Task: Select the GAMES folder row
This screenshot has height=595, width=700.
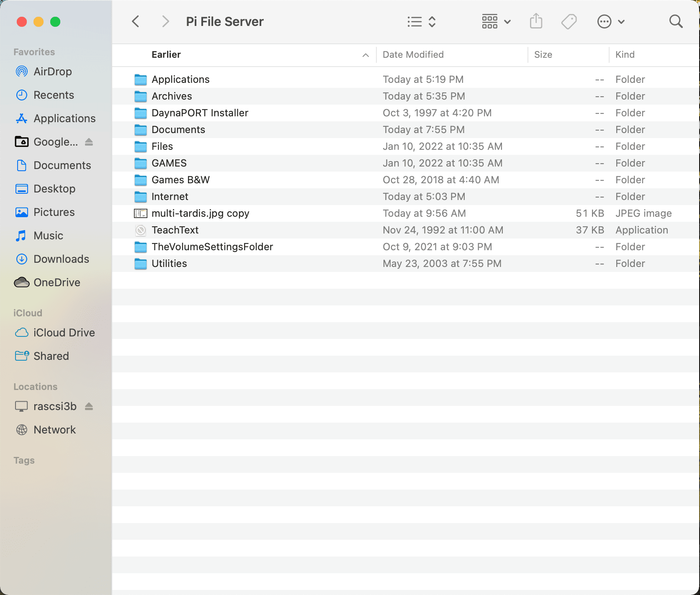Action: (x=405, y=163)
